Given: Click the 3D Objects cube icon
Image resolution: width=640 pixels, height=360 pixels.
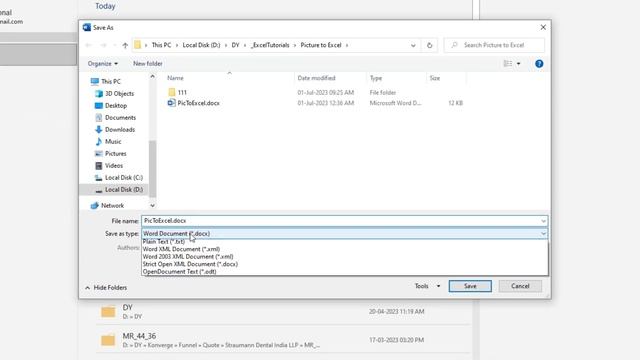Looking at the screenshot, I should [98, 93].
